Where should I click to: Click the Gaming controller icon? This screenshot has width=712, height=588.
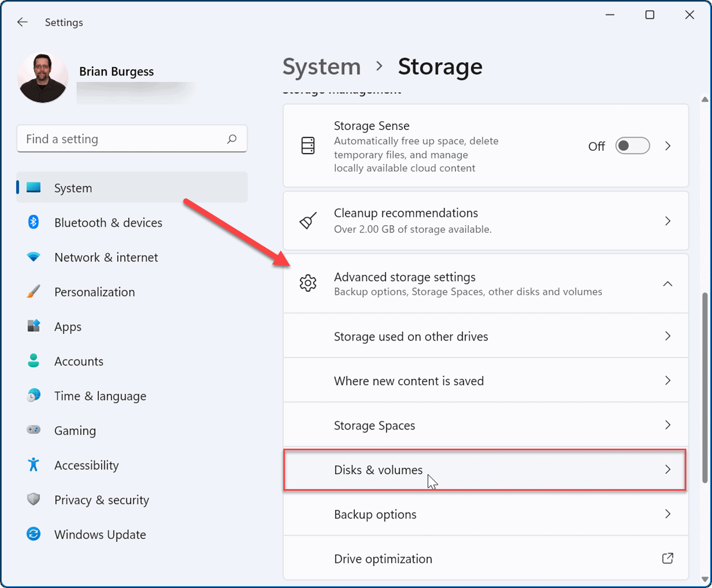tap(33, 430)
